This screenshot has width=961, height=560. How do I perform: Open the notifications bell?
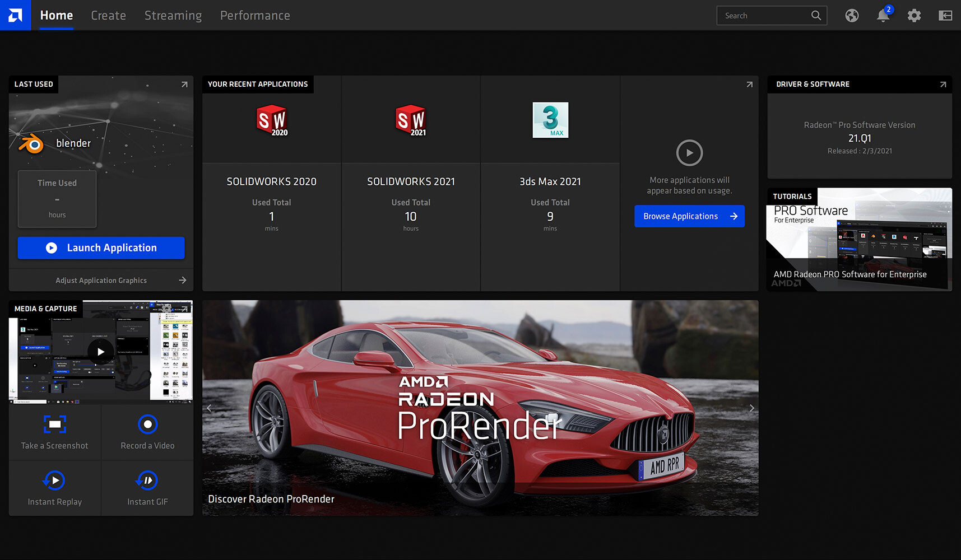tap(883, 15)
